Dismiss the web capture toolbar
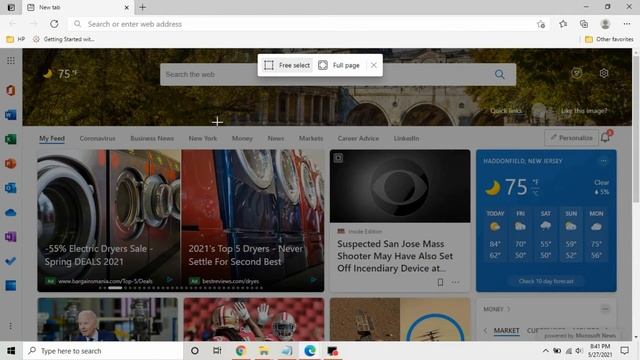 pos(373,65)
